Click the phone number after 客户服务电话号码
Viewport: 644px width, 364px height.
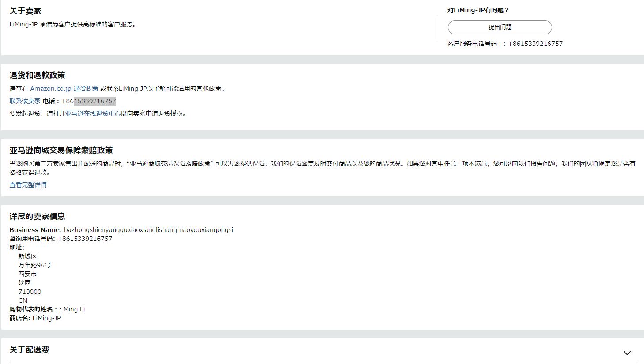535,44
